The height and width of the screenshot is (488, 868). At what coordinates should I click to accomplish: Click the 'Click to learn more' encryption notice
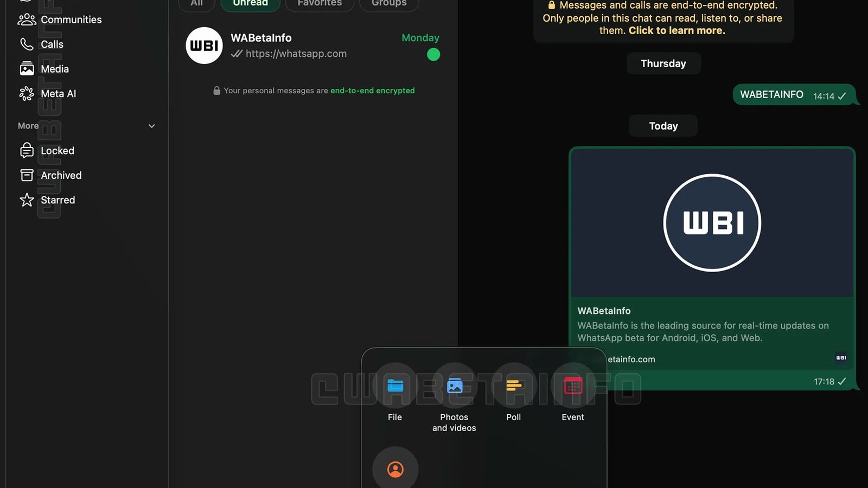click(x=676, y=30)
